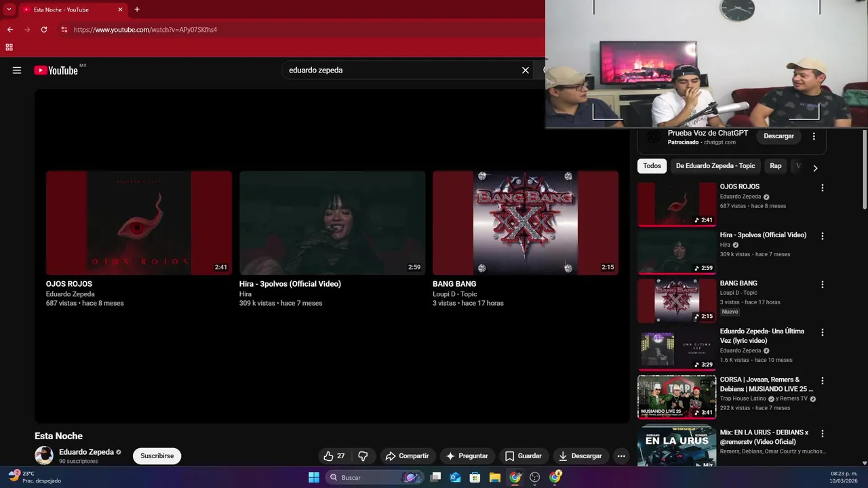Subscribe to Eduardo Zepeda with Suscribirse
The width and height of the screenshot is (868, 488).
coord(157,456)
